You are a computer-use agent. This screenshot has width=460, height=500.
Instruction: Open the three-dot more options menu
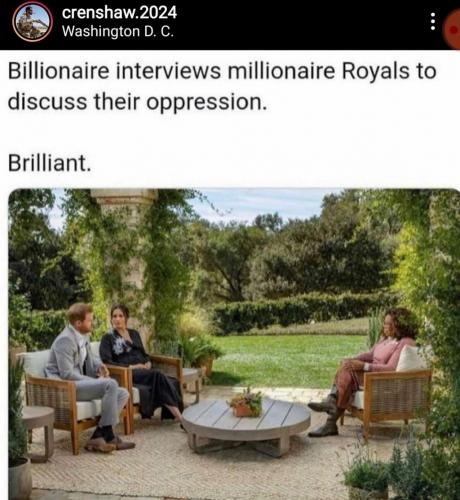(x=433, y=22)
